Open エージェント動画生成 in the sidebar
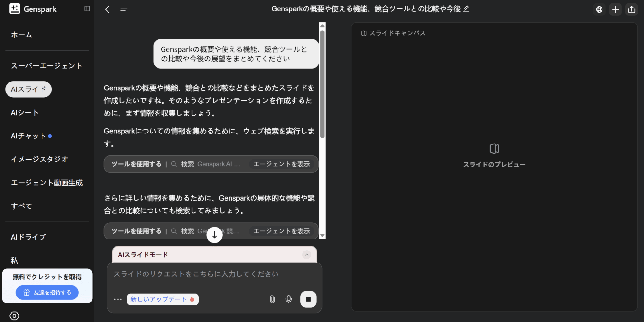Viewport: 644px width, 322px height. (x=47, y=183)
